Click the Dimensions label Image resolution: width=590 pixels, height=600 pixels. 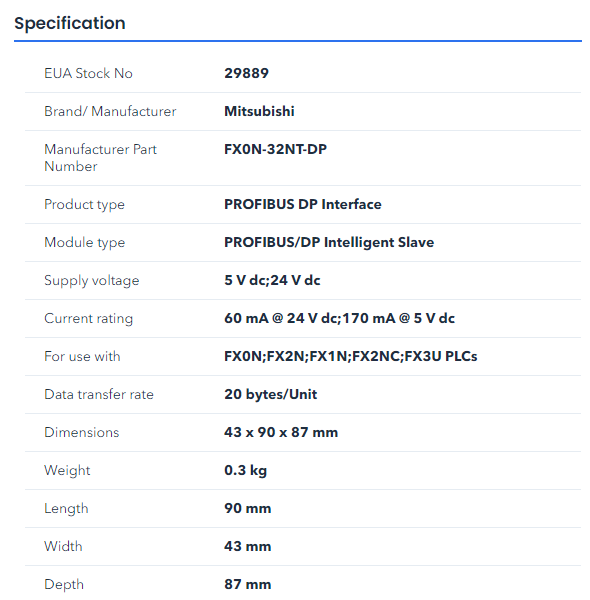coord(81,432)
